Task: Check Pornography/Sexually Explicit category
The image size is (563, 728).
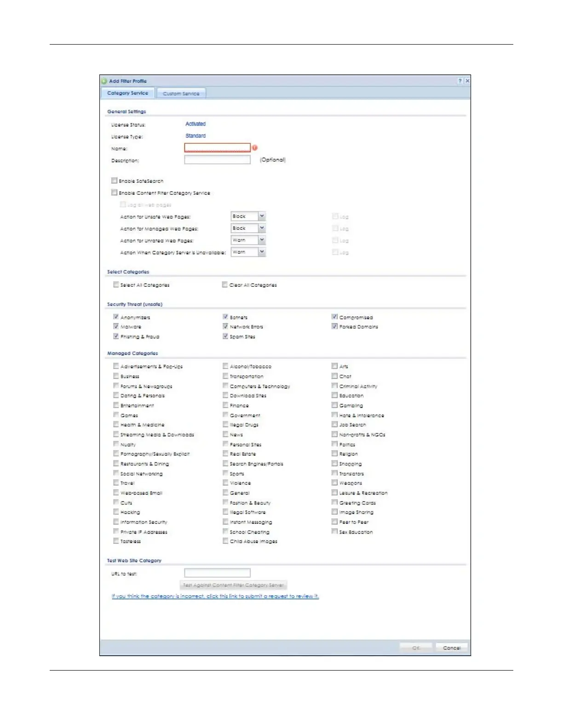Action: point(116,453)
